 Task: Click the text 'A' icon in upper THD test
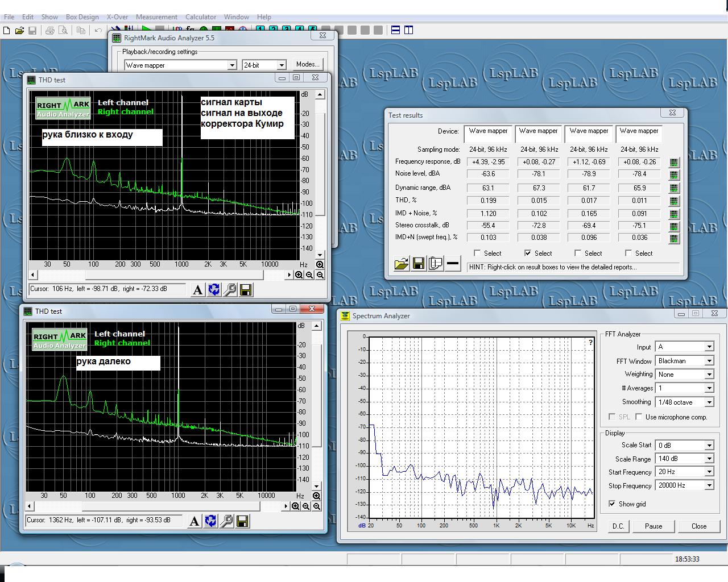pos(197,290)
